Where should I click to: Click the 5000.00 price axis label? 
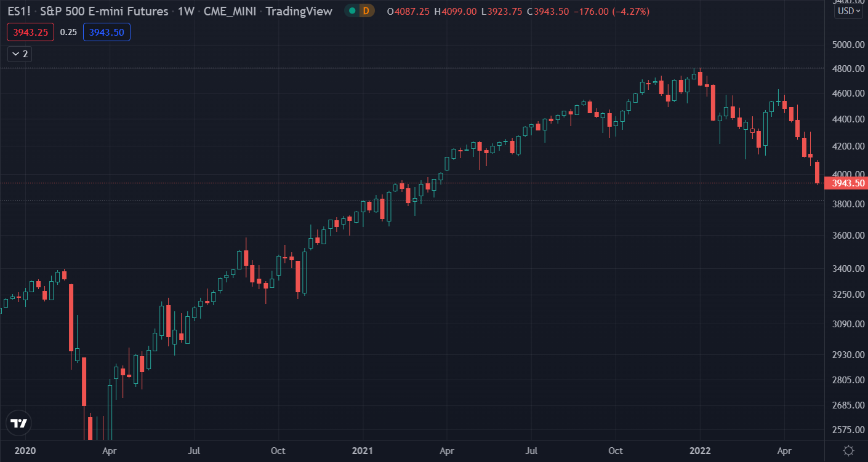pyautogui.click(x=849, y=45)
